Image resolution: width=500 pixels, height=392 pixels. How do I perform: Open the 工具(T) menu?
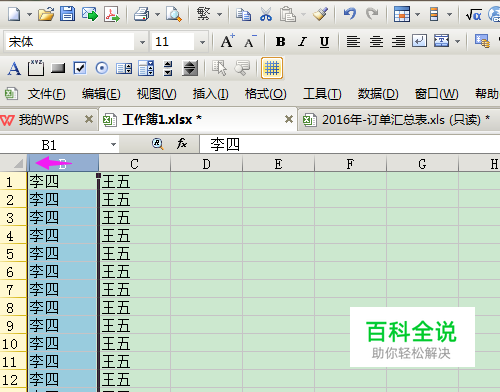coord(322,94)
